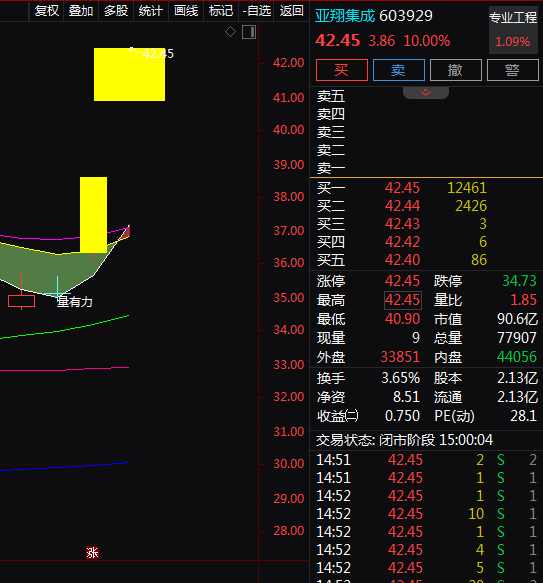Screen dimensions: 543x583
Task: Click the 股本 value 2.13亿
Action: point(517,378)
